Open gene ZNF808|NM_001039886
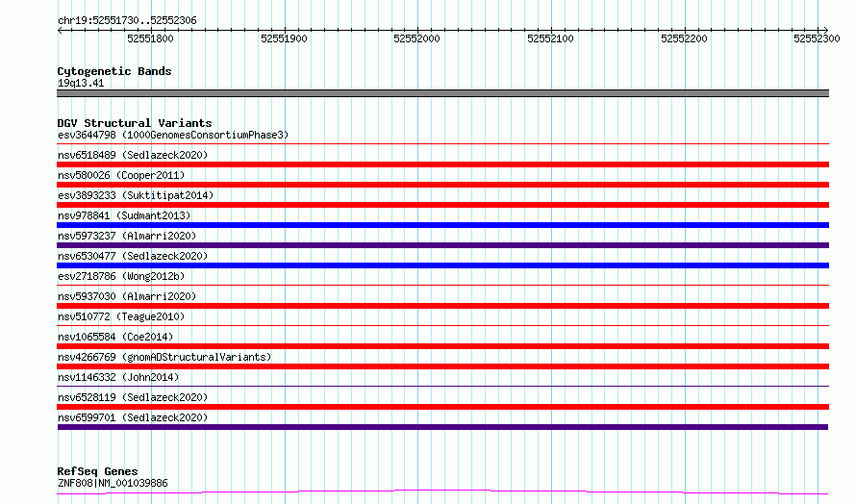 tap(113, 483)
